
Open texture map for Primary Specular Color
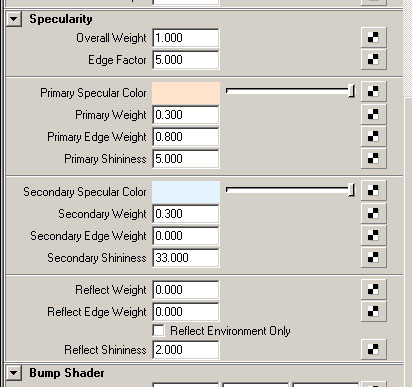click(x=373, y=91)
